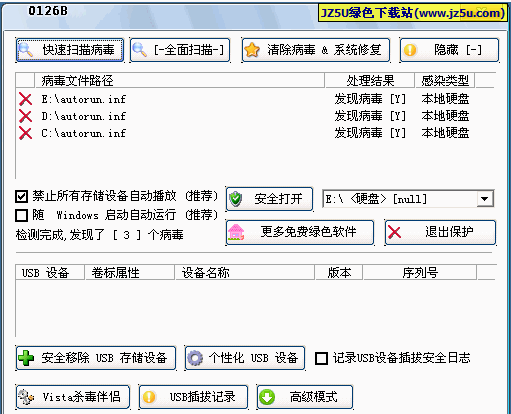Click the USB 设备 column header
Viewport: 511px width, 414px height.
pos(50,273)
